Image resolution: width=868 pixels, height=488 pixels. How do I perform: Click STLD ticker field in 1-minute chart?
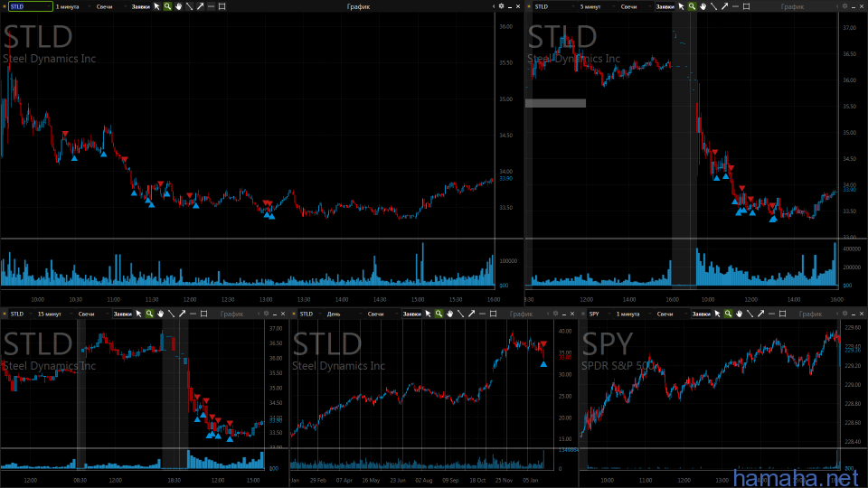coord(31,6)
